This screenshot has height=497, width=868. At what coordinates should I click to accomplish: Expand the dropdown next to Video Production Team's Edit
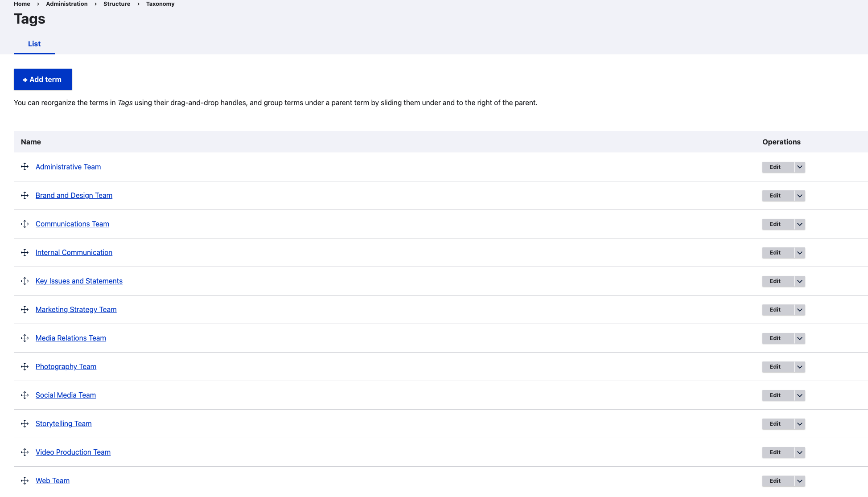tap(799, 452)
